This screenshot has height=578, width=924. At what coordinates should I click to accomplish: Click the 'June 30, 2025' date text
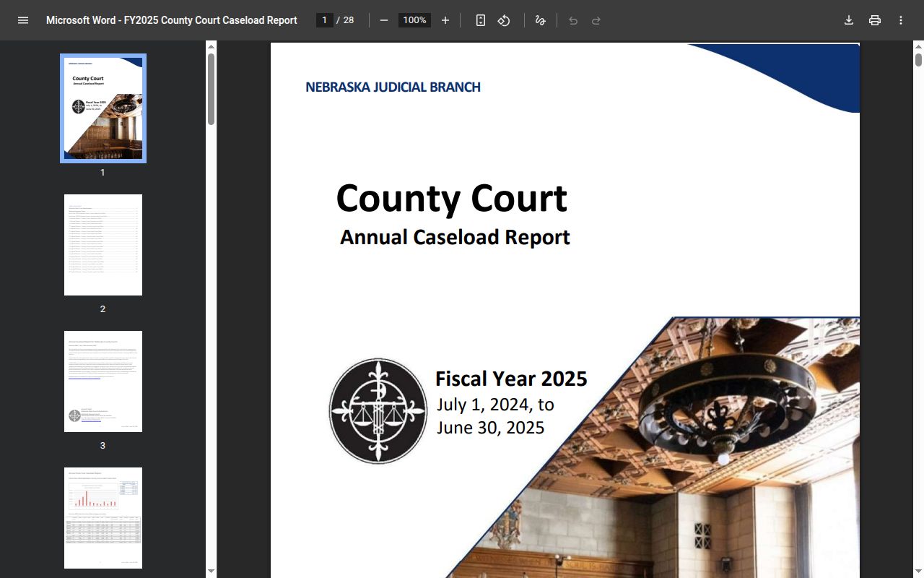[x=490, y=427]
